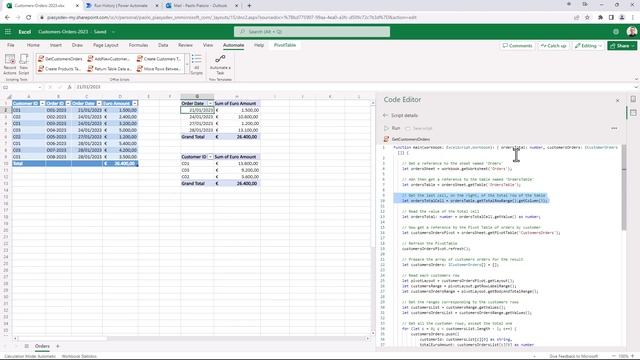Close the Code Editor pane
Screen dimensions: 640x360
[x=618, y=100]
